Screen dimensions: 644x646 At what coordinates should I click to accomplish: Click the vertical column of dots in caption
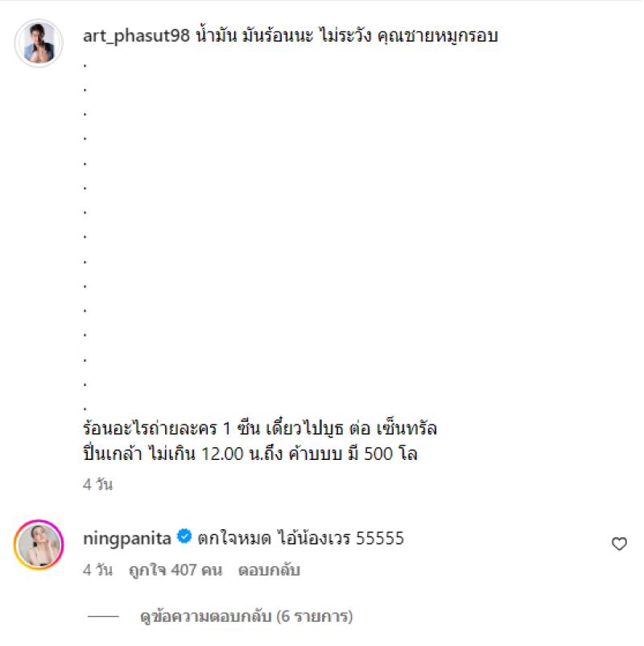pyautogui.click(x=85, y=237)
